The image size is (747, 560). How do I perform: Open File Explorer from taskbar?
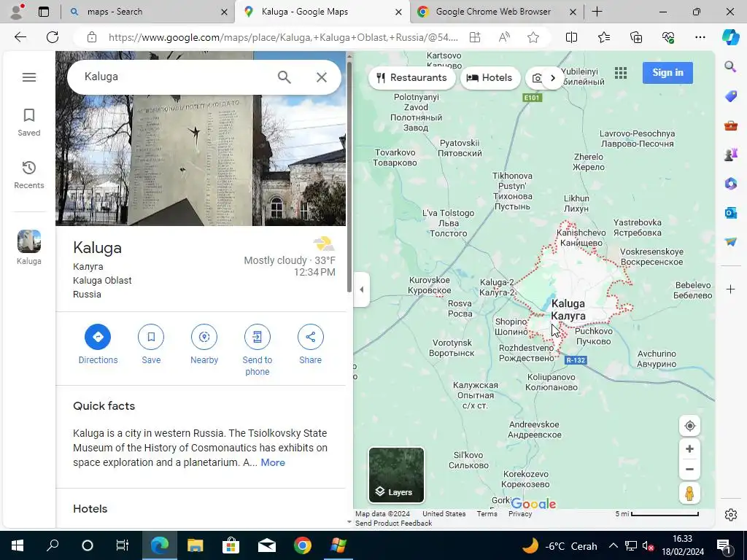click(195, 545)
